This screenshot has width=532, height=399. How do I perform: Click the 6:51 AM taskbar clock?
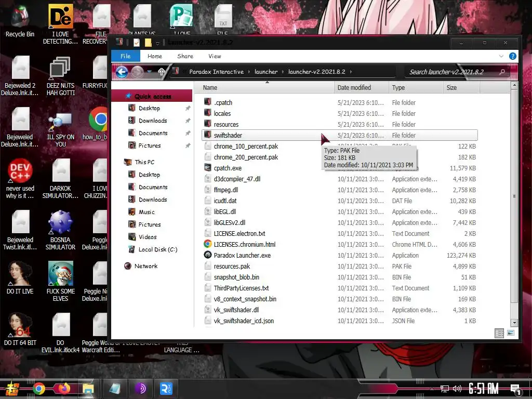pyautogui.click(x=484, y=389)
